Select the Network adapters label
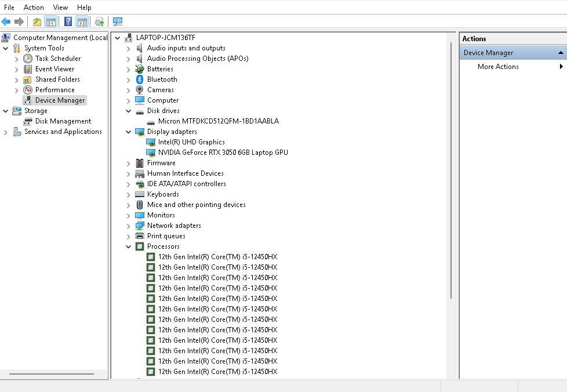 (x=174, y=226)
